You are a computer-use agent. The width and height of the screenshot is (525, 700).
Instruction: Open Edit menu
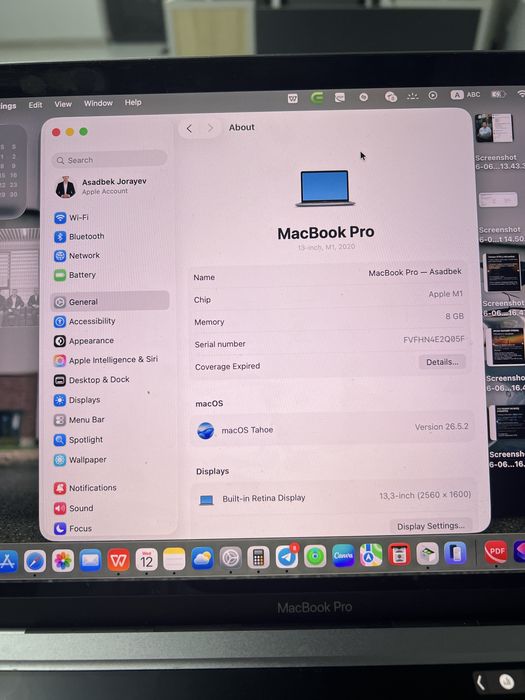coord(35,105)
